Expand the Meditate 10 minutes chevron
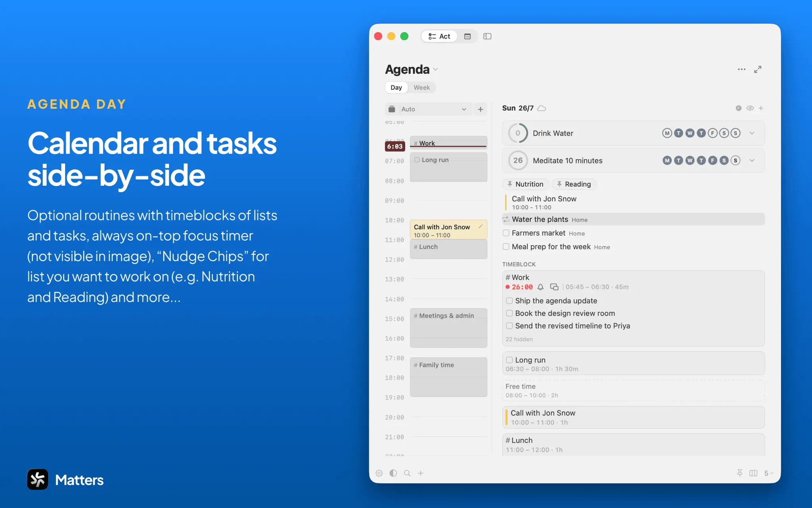Screen dimensions: 812x508 tap(752, 161)
